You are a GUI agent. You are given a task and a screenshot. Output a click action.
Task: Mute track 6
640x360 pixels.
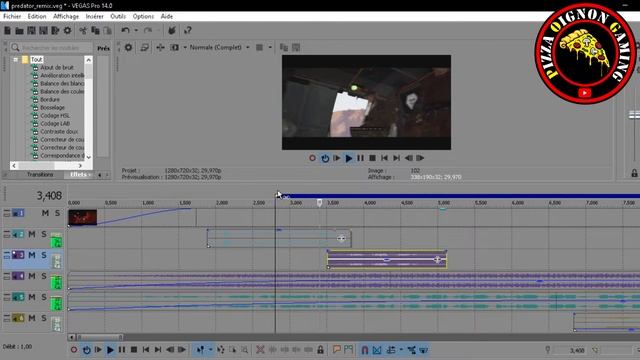32,318
